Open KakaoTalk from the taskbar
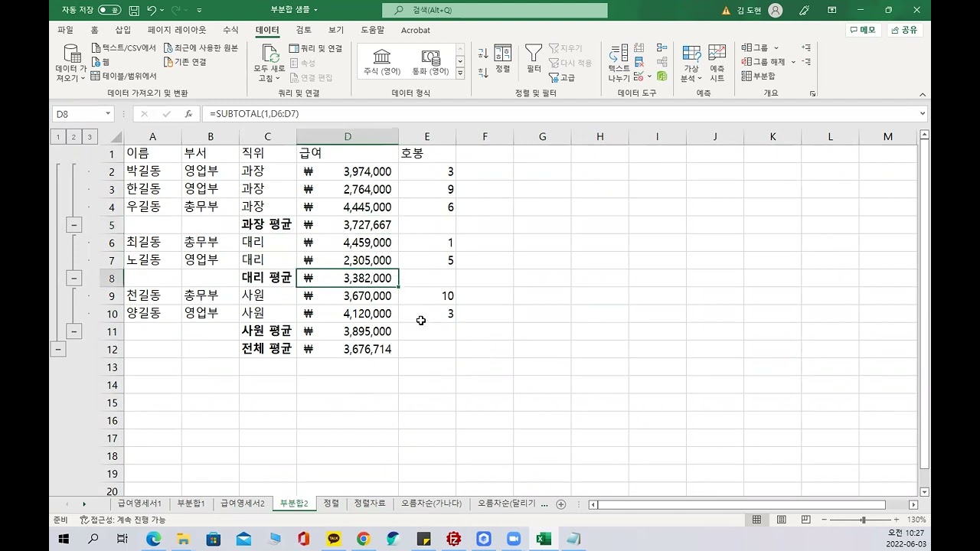The image size is (980, 551). click(334, 539)
